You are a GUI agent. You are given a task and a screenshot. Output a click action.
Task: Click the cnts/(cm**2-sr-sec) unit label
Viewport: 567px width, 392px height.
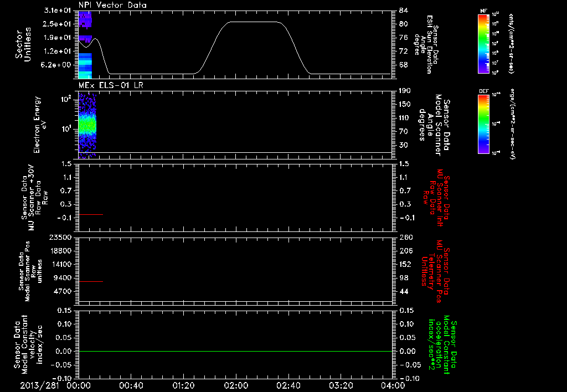(511, 44)
